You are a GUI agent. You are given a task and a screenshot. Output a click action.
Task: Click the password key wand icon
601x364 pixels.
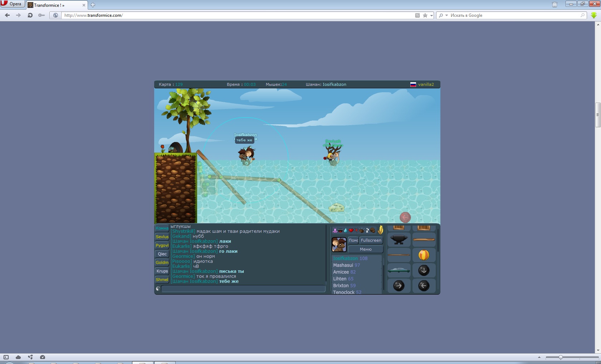(x=41, y=15)
